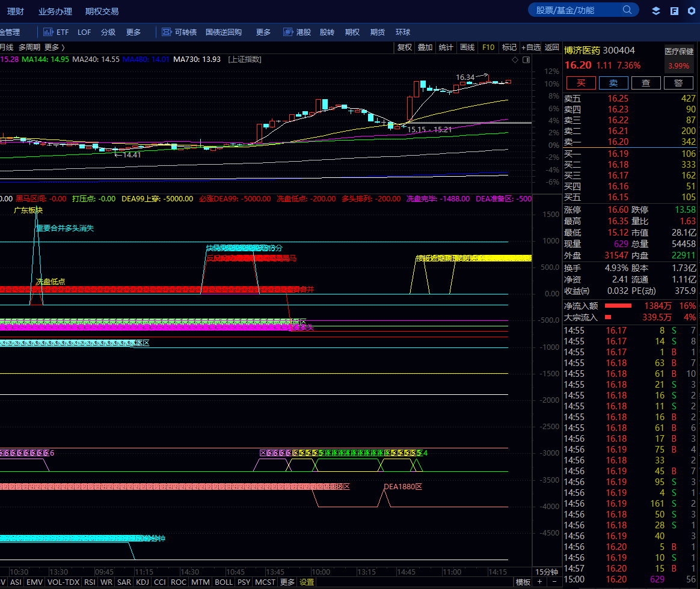Select the BOLL indicator tab
This screenshot has height=589, width=700.
point(224,582)
